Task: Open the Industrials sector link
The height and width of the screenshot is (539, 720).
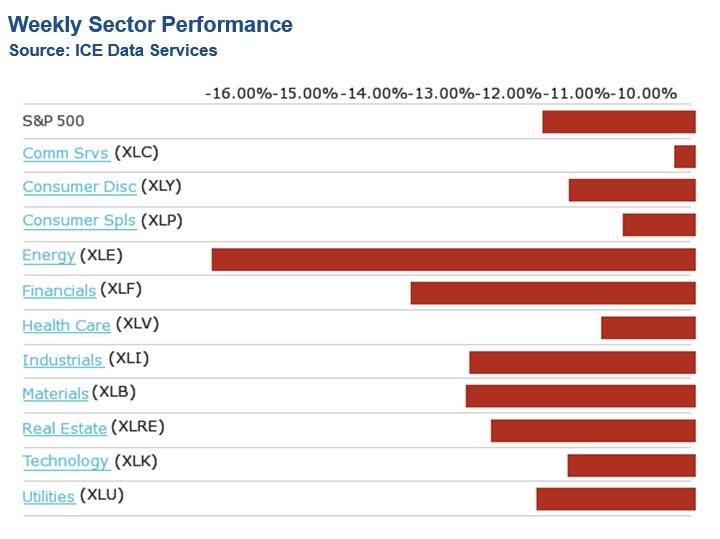Action: 62,360
